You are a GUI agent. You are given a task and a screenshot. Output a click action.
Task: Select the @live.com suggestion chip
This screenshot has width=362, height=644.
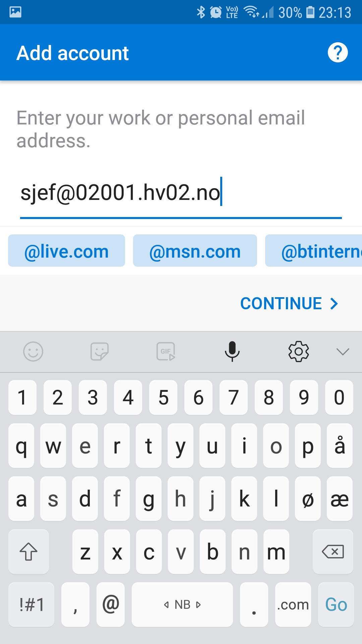[66, 251]
